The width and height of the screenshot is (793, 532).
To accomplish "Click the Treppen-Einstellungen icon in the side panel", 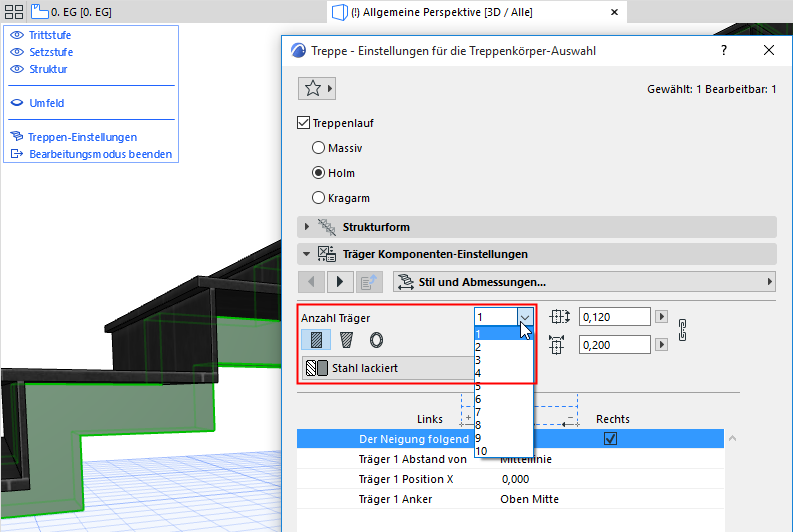I will [x=16, y=137].
